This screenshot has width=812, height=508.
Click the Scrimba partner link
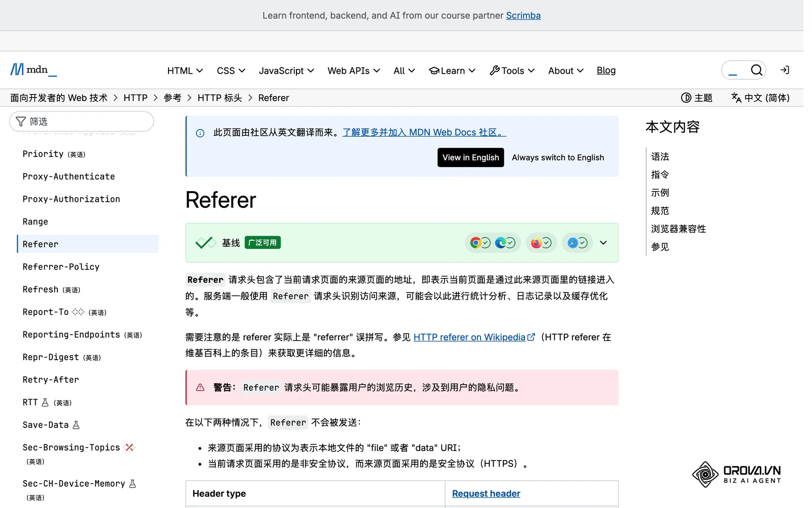523,15
